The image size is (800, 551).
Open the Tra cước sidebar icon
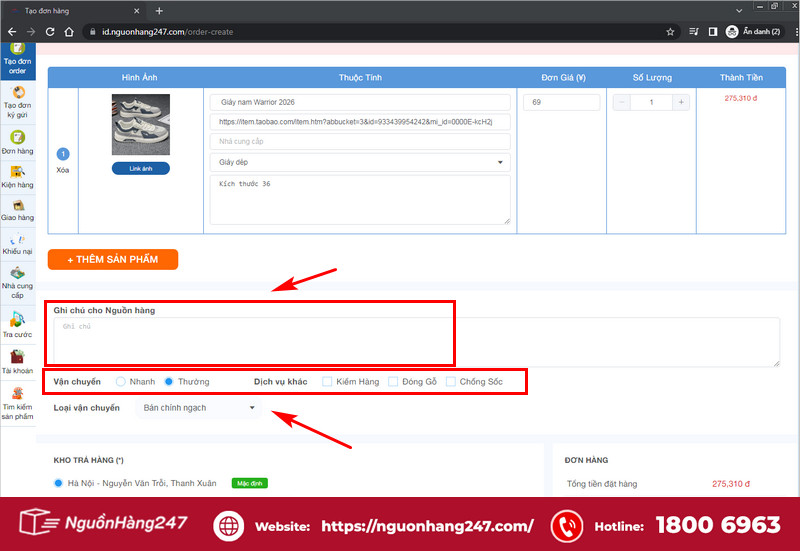coord(17,320)
